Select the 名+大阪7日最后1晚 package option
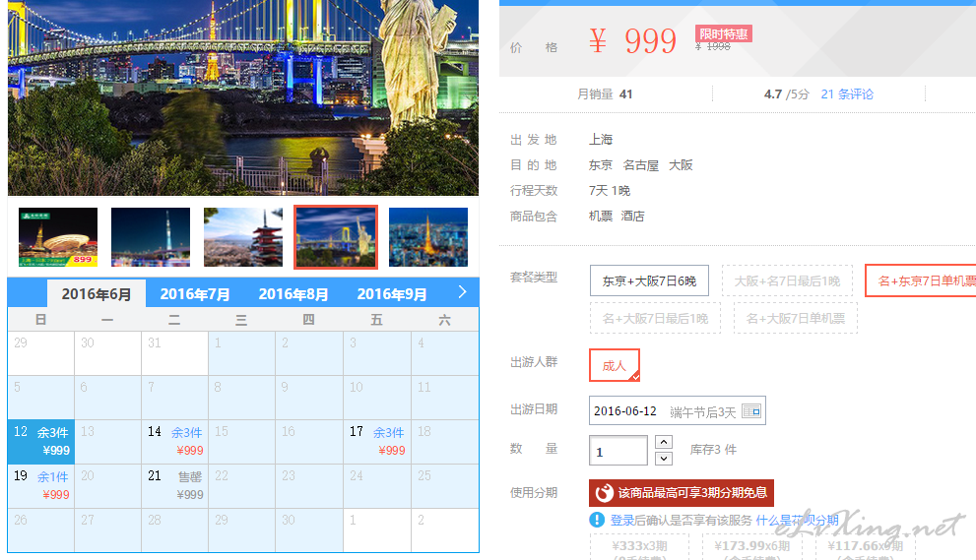 (x=655, y=318)
